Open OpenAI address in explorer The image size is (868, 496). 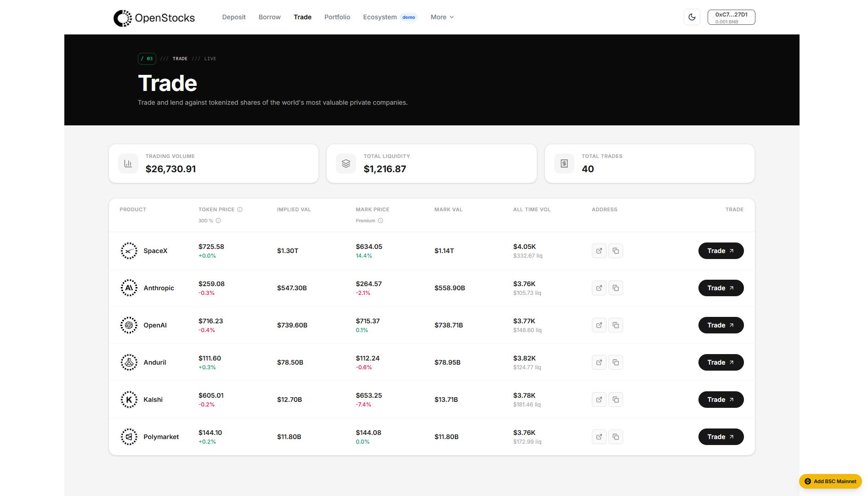click(599, 325)
